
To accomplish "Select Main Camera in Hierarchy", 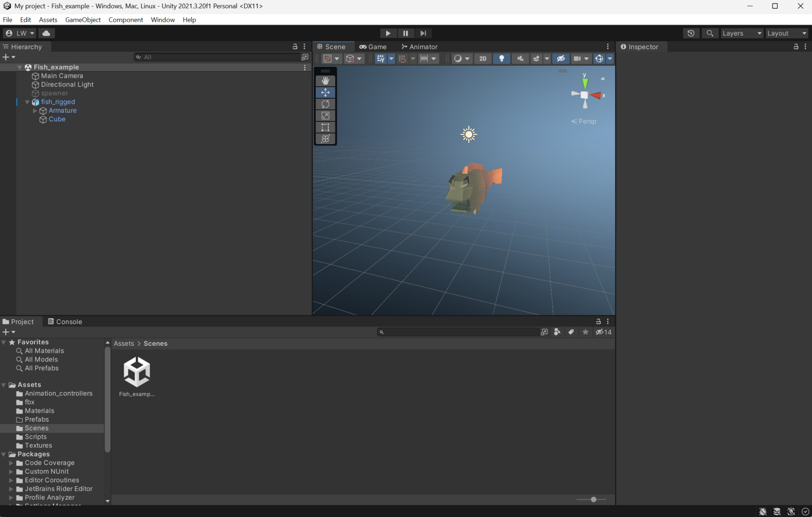I will (62, 76).
